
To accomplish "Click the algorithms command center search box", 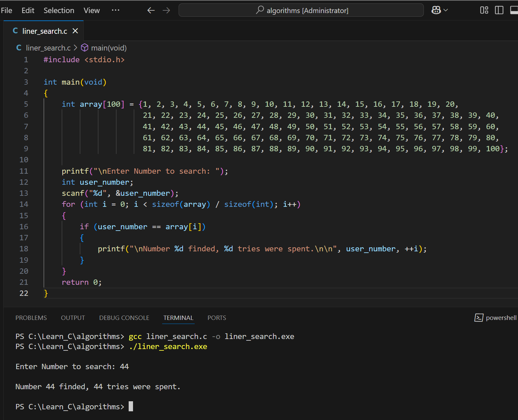I will (x=301, y=10).
